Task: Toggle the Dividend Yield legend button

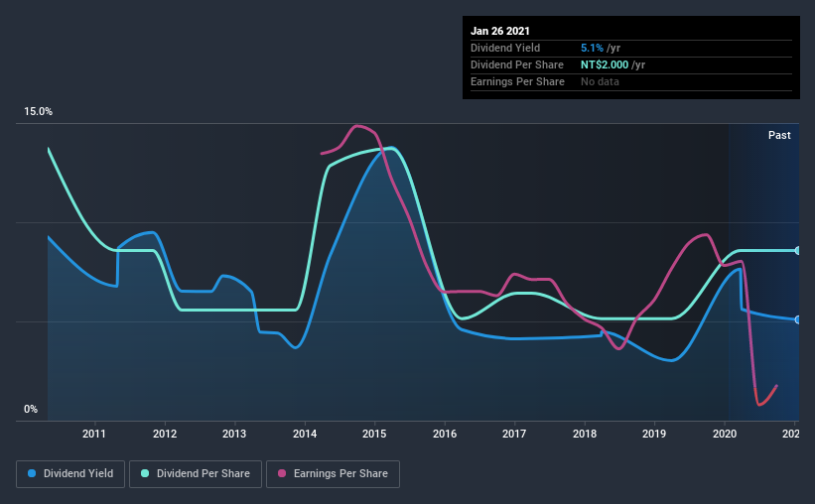Action: pyautogui.click(x=70, y=474)
